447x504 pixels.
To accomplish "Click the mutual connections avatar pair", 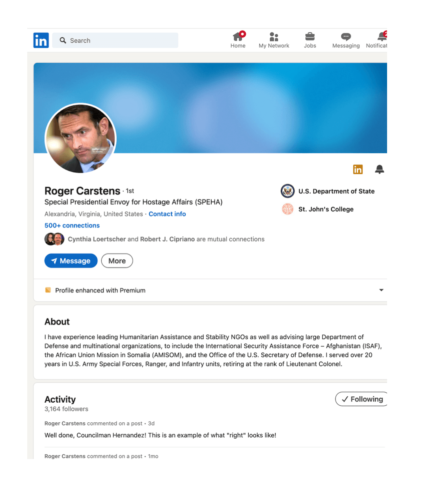I will click(x=54, y=239).
